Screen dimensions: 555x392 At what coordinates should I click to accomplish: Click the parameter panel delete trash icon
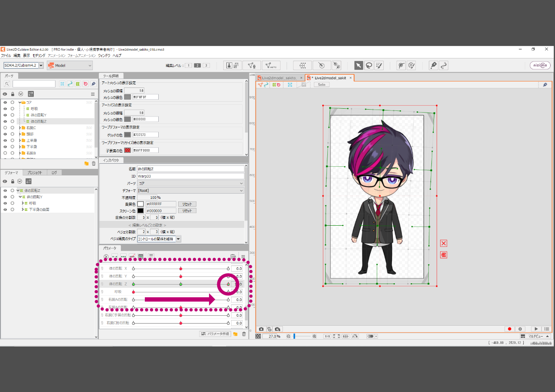[x=244, y=334]
